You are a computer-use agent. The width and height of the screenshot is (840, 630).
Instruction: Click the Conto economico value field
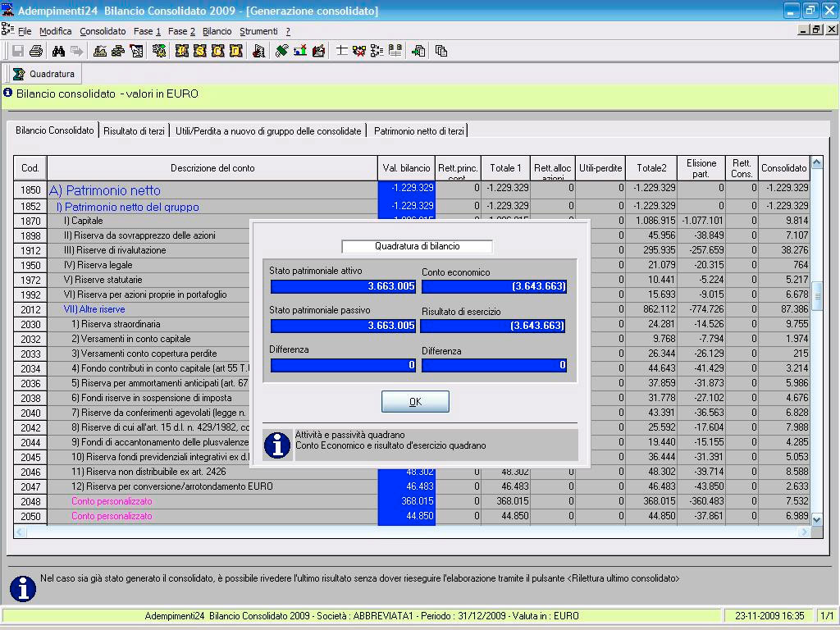click(494, 286)
